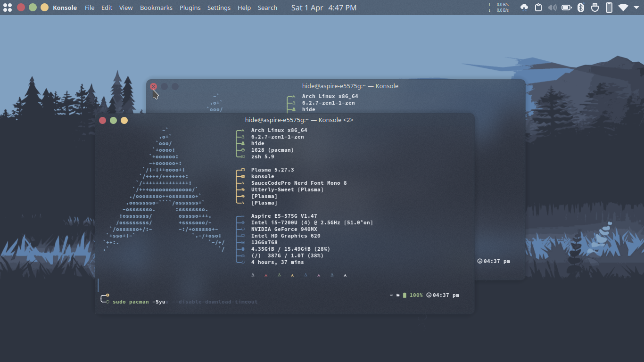Click the '100%' battery text in prompt

(416, 295)
